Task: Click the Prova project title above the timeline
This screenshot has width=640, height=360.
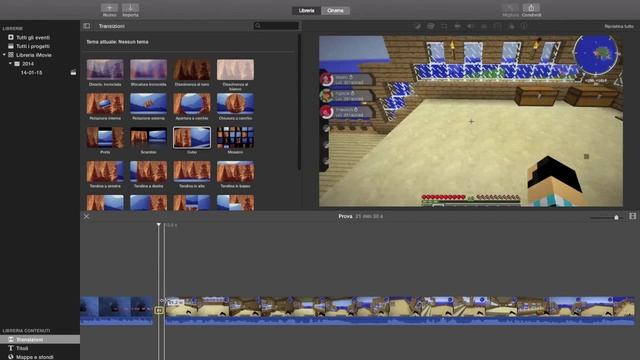Action: [x=345, y=216]
